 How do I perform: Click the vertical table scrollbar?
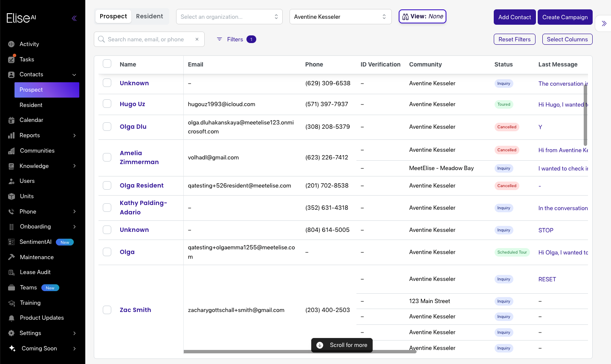click(x=585, y=114)
